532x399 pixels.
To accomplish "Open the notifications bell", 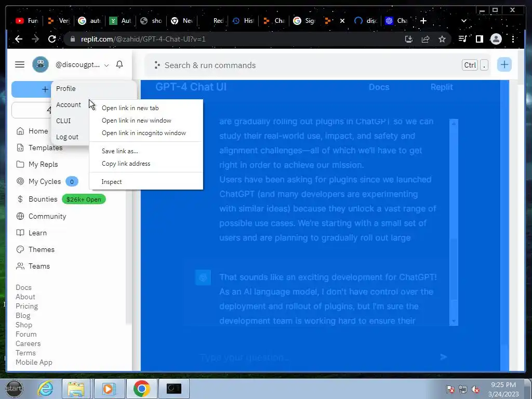I will (x=119, y=64).
